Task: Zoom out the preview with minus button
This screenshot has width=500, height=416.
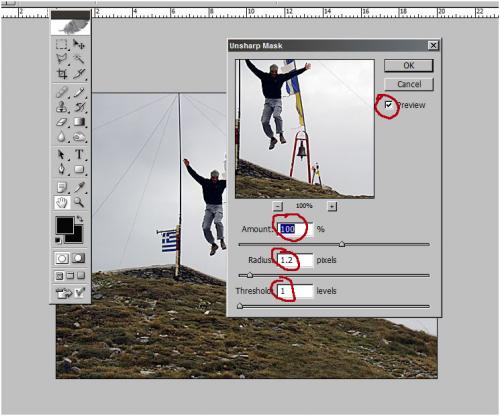Action: tap(278, 206)
